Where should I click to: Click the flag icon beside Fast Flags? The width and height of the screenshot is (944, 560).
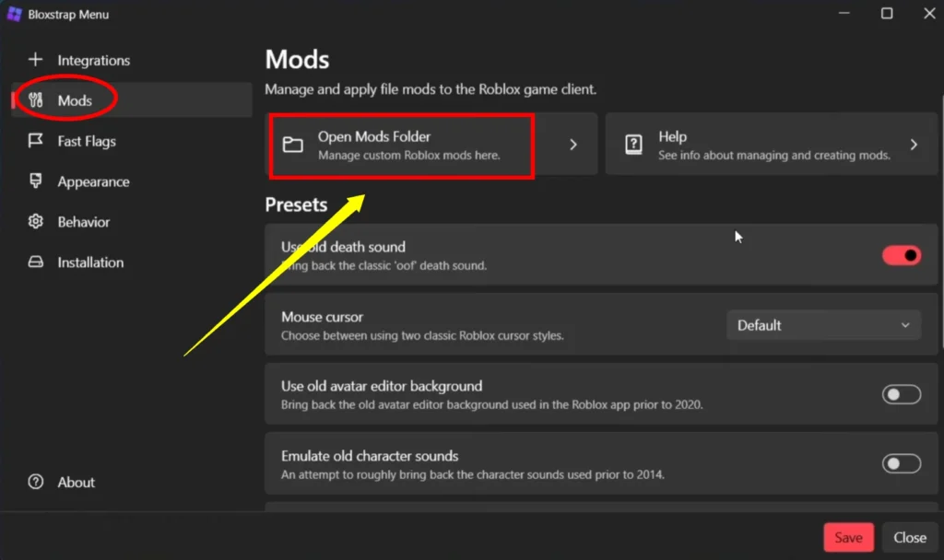click(36, 140)
